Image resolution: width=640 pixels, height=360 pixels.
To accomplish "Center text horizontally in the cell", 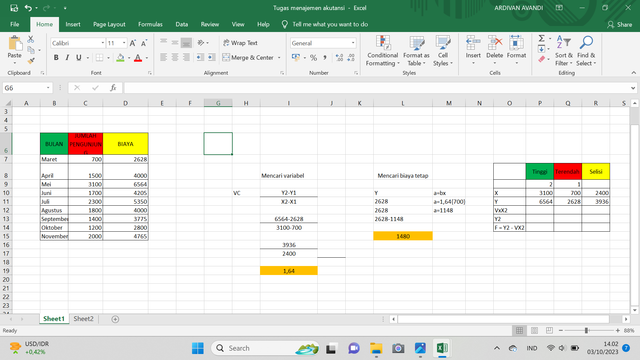I will (175, 58).
